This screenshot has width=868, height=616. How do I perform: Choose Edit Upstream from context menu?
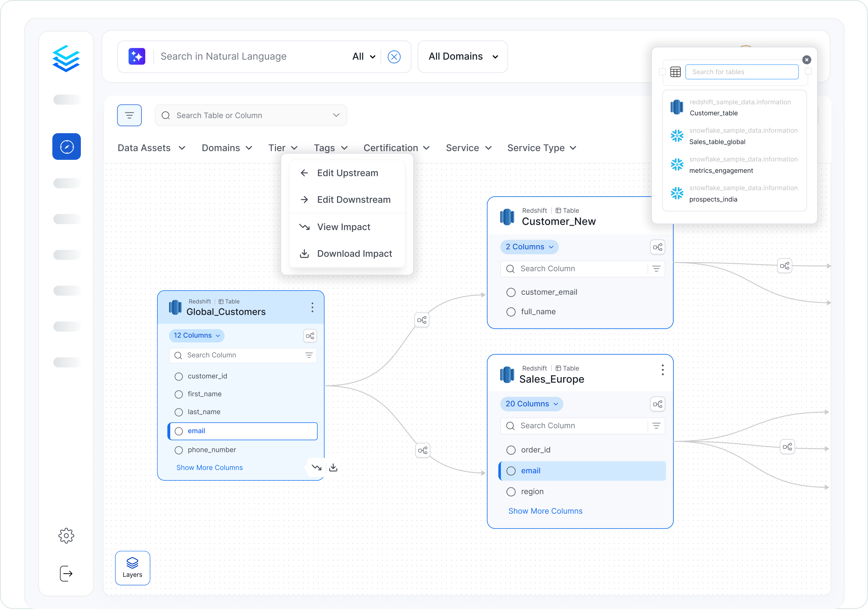pos(347,173)
